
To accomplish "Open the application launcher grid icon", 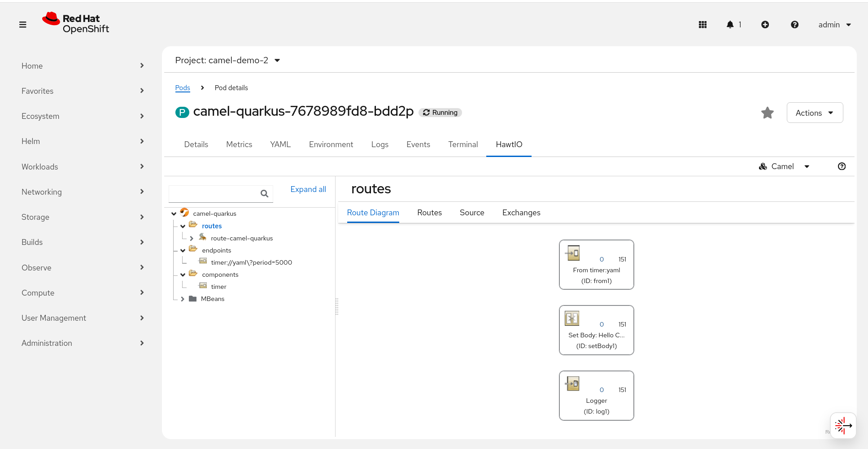I will click(x=702, y=25).
